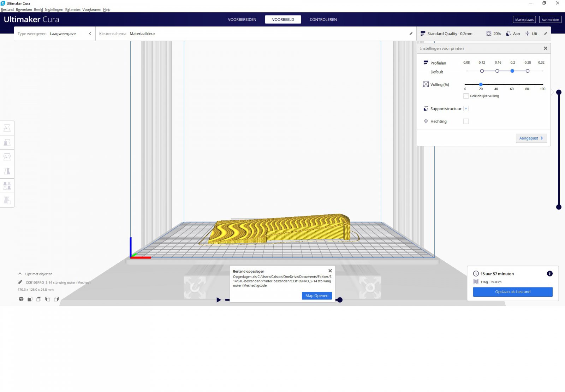Click the filament icon next to 116g
The width and height of the screenshot is (565, 392).
(x=476, y=282)
